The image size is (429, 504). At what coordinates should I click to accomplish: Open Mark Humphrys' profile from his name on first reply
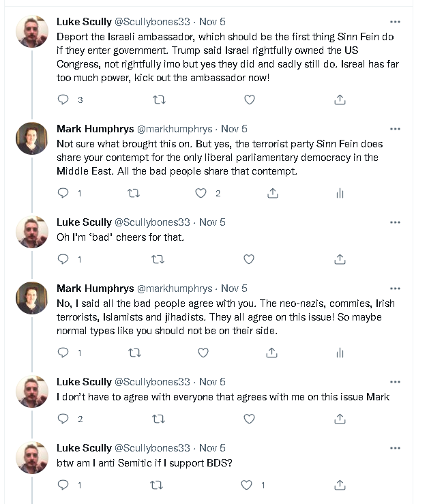click(95, 129)
